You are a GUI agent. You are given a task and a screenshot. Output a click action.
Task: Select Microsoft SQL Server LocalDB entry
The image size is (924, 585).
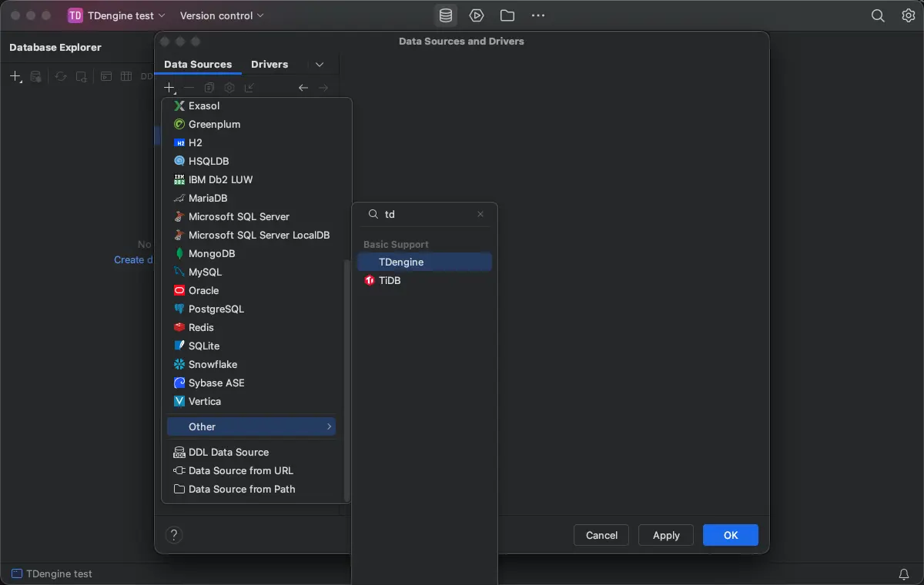pyautogui.click(x=251, y=235)
